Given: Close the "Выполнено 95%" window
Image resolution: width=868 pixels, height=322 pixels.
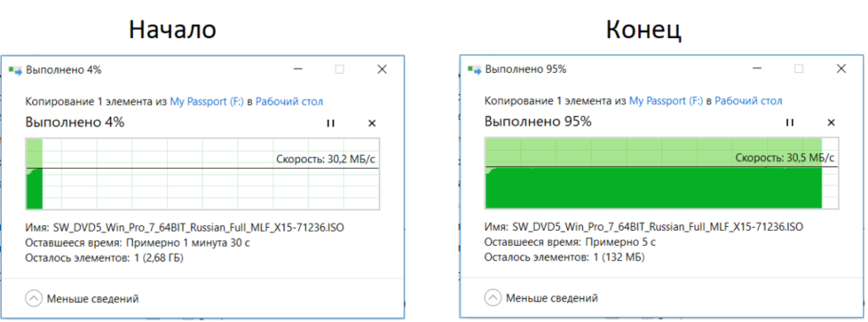Looking at the screenshot, I should click(x=841, y=69).
